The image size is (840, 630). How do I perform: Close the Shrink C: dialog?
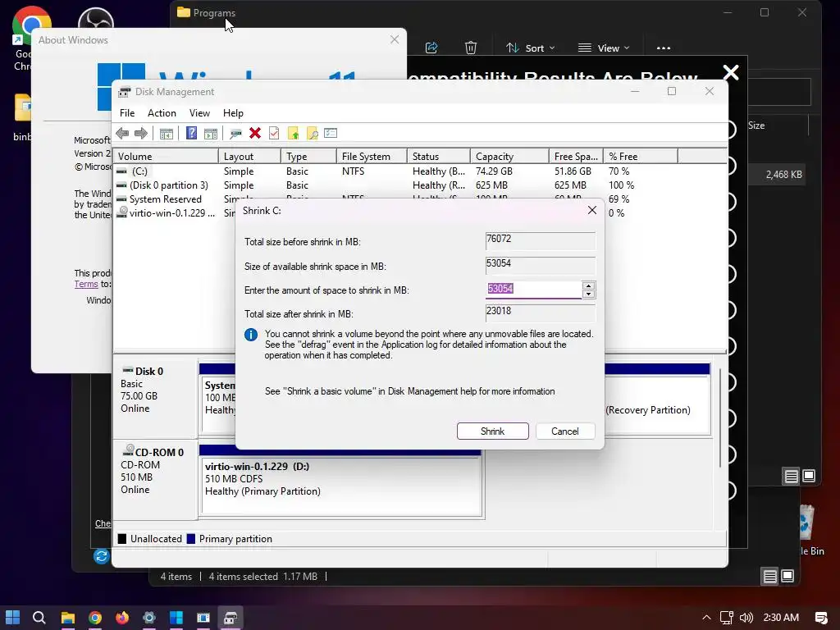pyautogui.click(x=592, y=210)
